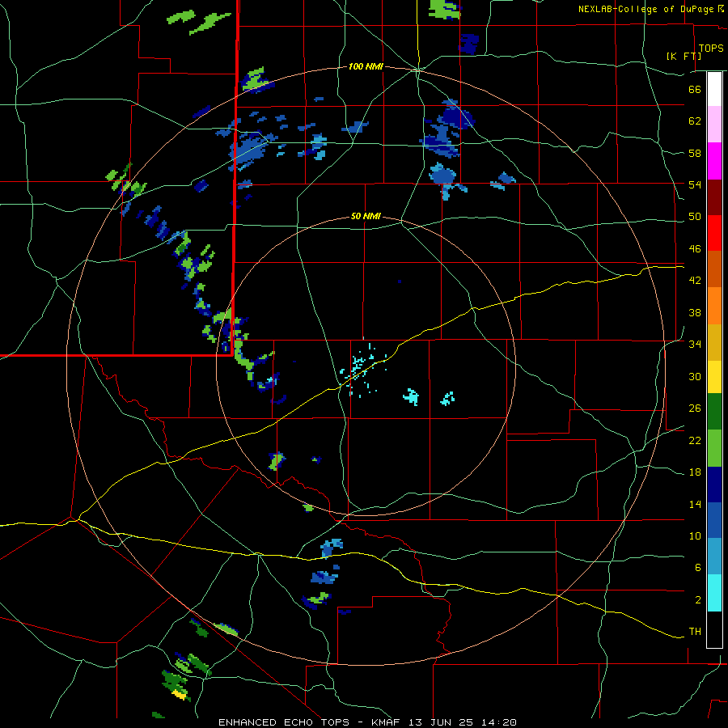Click the TOPS legend title
Screen dimensions: 728x728
(711, 48)
